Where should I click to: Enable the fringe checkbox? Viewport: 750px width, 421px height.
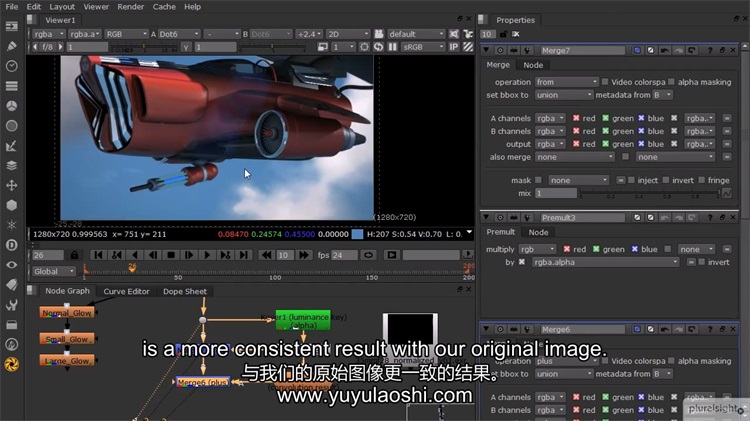[x=702, y=180]
